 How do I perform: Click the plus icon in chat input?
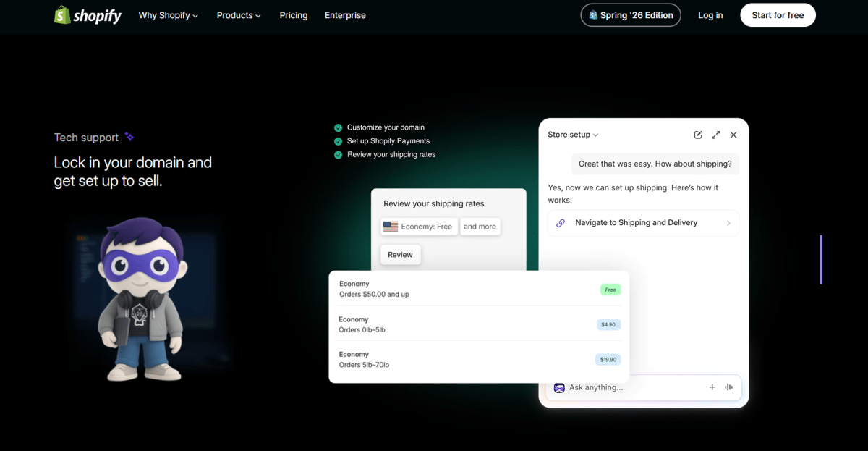click(712, 387)
